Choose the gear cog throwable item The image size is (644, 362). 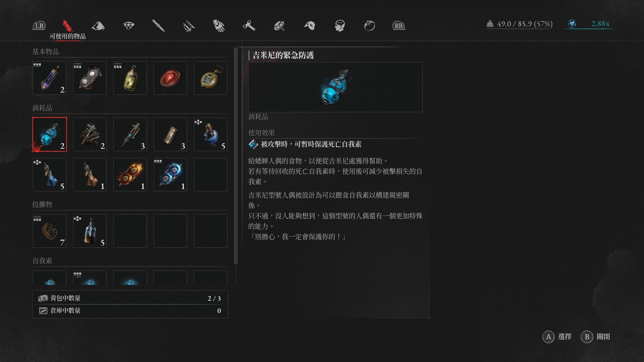click(50, 231)
